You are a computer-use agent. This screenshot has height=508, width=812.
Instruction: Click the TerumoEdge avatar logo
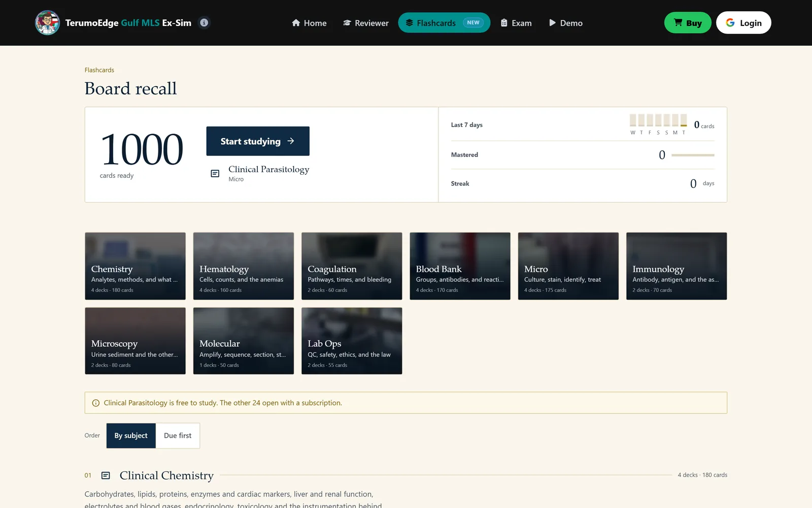pyautogui.click(x=47, y=23)
